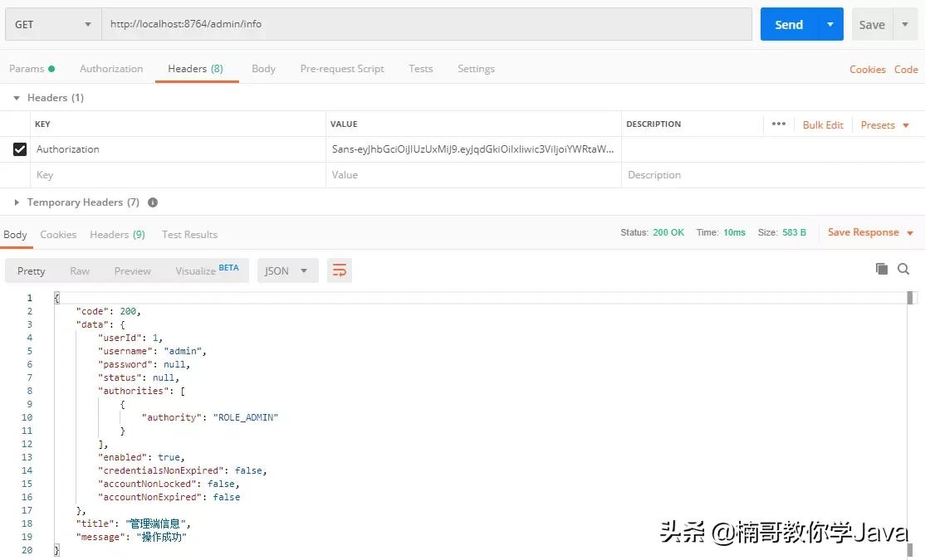Open the search in response icon

point(903,270)
